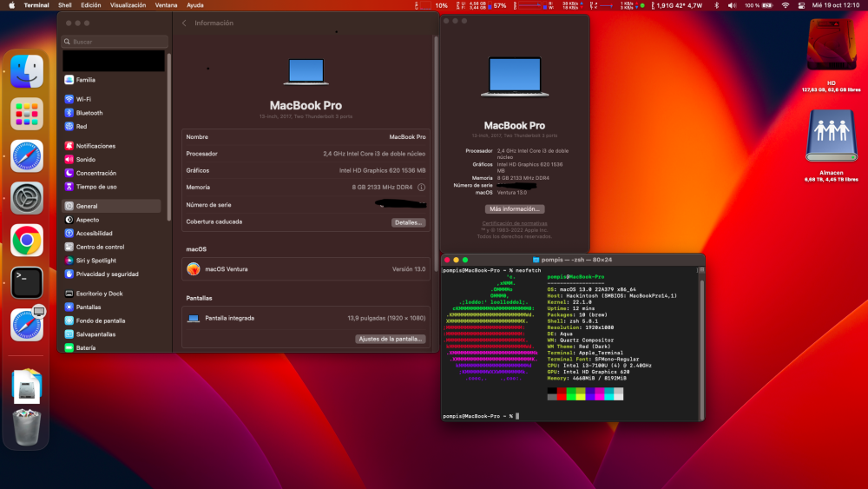
Task: Click Más información button in About window
Action: click(x=514, y=208)
